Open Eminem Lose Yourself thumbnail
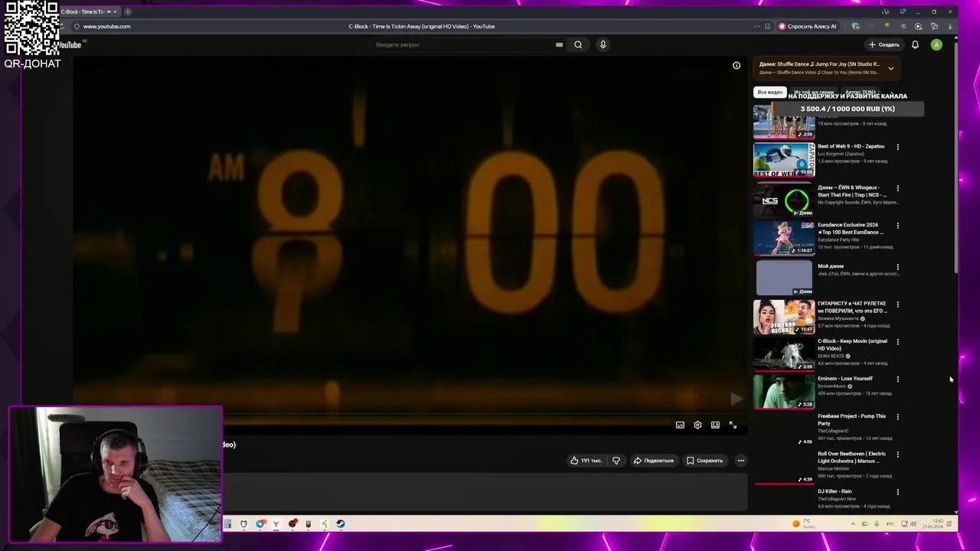 (x=784, y=392)
